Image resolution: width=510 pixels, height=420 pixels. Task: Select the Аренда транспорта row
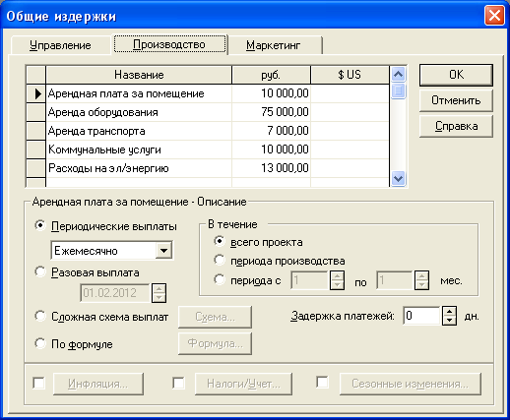(208, 131)
